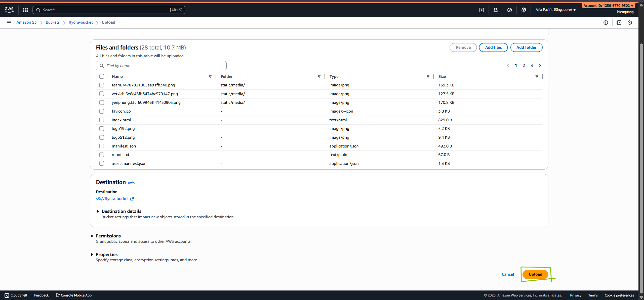This screenshot has width=644, height=300.
Task: Select the checkbox for favicon.ico
Action: click(102, 111)
